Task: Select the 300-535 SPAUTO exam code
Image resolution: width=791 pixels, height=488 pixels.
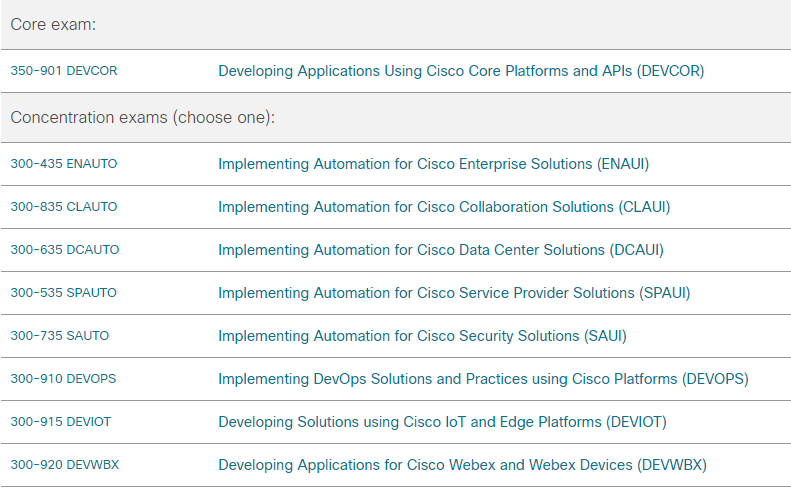Action: tap(64, 293)
